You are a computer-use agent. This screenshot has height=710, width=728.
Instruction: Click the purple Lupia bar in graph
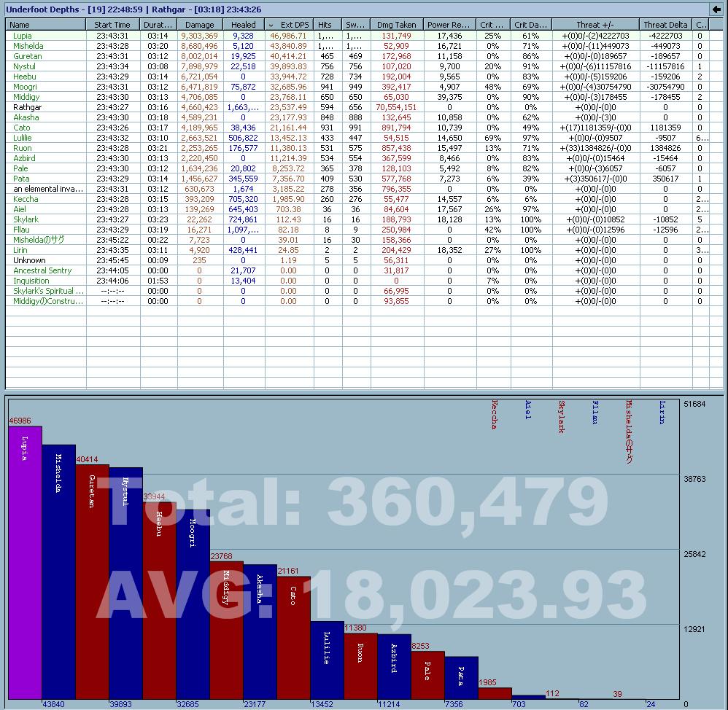(x=25, y=563)
